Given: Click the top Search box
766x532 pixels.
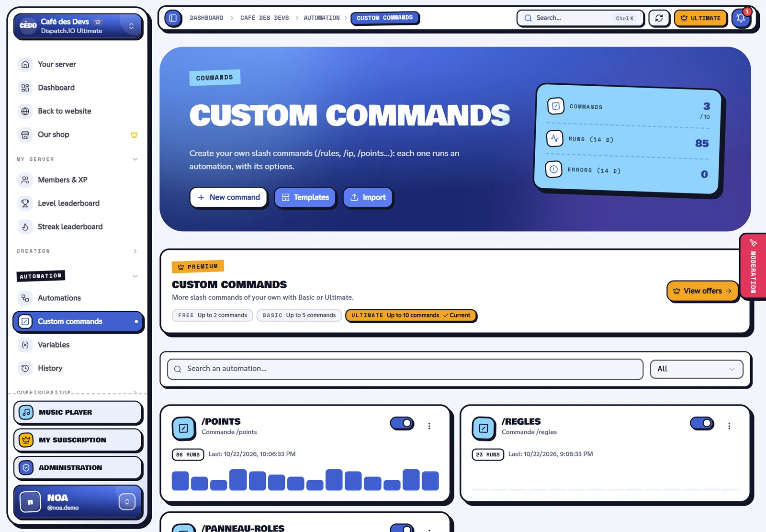Looking at the screenshot, I should click(580, 18).
